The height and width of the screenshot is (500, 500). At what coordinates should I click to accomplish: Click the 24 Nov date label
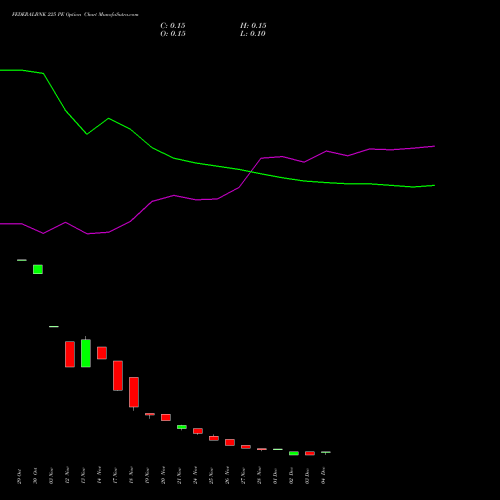pyautogui.click(x=195, y=476)
